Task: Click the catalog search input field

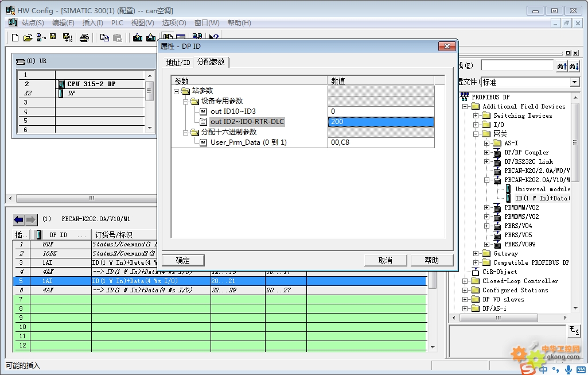Action: [517, 65]
